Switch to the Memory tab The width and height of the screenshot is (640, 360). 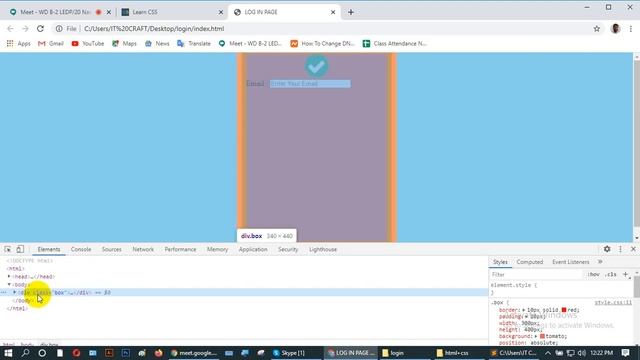pos(217,249)
